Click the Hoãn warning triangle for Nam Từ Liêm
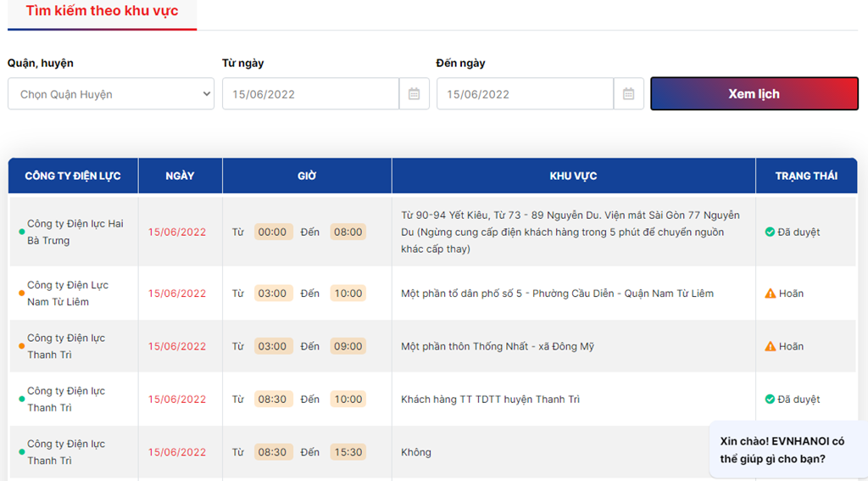Viewport: 868px width, 481px height. [x=770, y=294]
